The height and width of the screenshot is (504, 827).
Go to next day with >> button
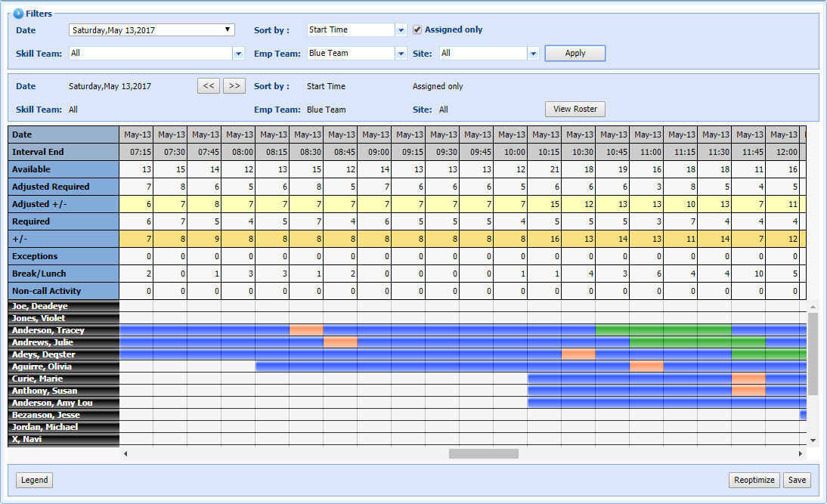click(x=234, y=86)
